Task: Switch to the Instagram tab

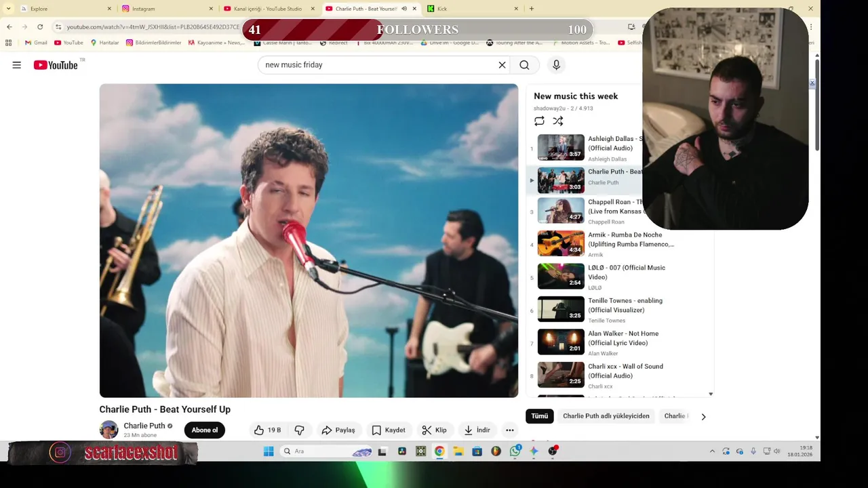Action: tap(167, 9)
